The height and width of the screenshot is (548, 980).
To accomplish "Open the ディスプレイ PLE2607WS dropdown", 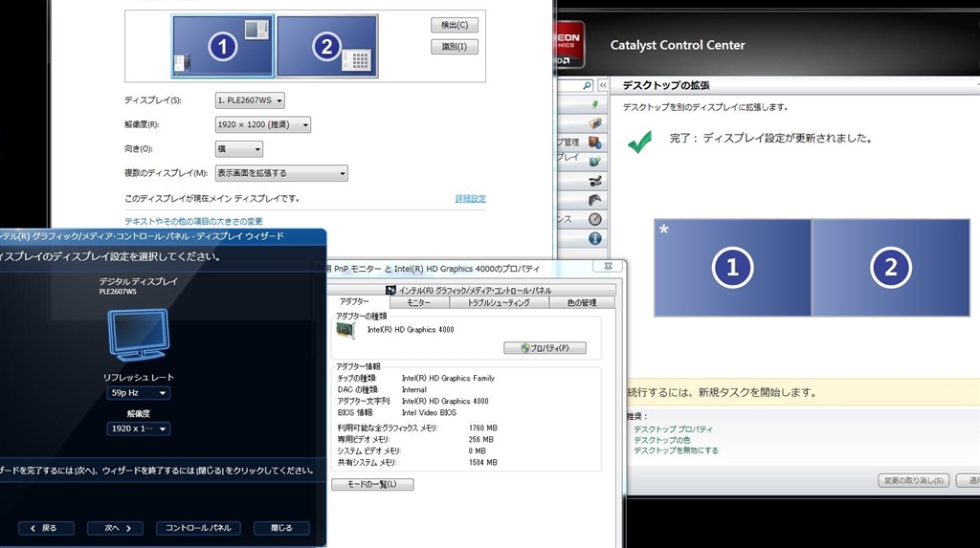I will click(x=251, y=100).
